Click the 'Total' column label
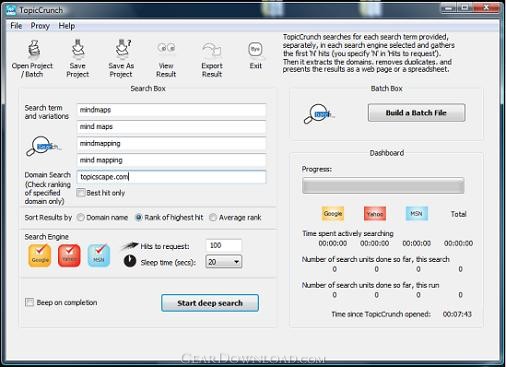The height and width of the screenshot is (367, 506). coord(459,214)
